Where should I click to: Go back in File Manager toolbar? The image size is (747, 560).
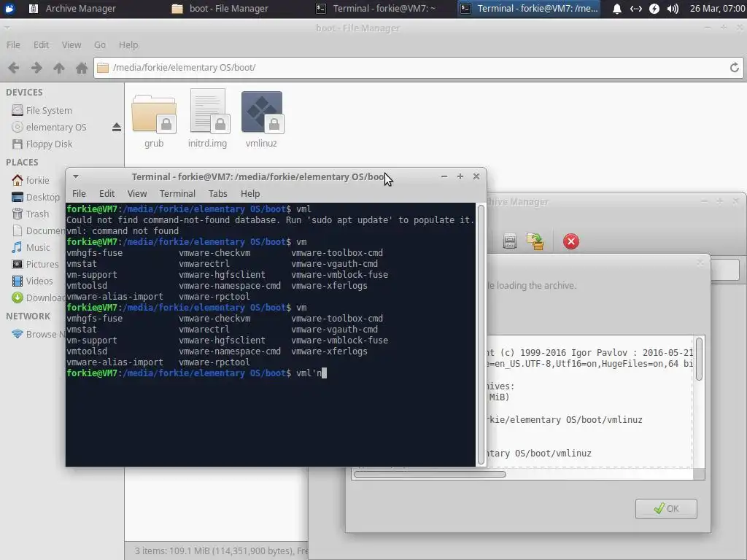coord(14,68)
